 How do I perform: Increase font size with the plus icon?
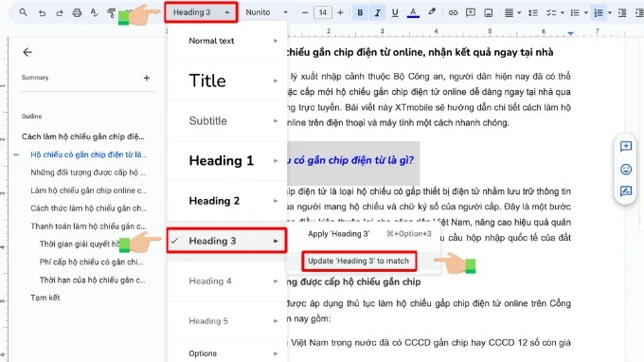340,12
